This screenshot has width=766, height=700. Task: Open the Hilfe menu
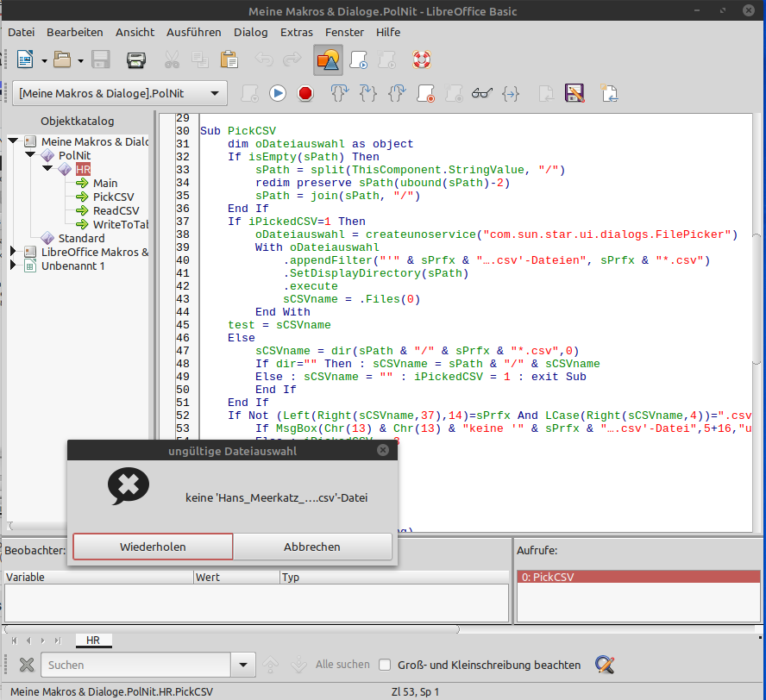click(x=388, y=32)
